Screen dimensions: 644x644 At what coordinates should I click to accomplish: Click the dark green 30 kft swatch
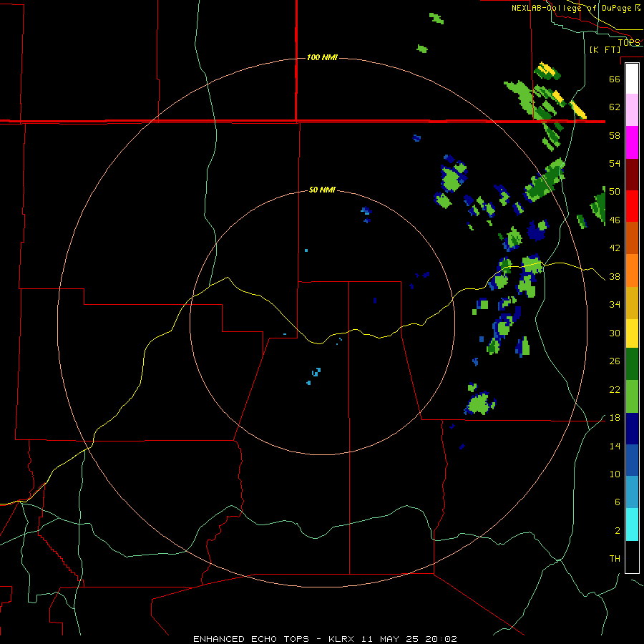[x=632, y=364]
